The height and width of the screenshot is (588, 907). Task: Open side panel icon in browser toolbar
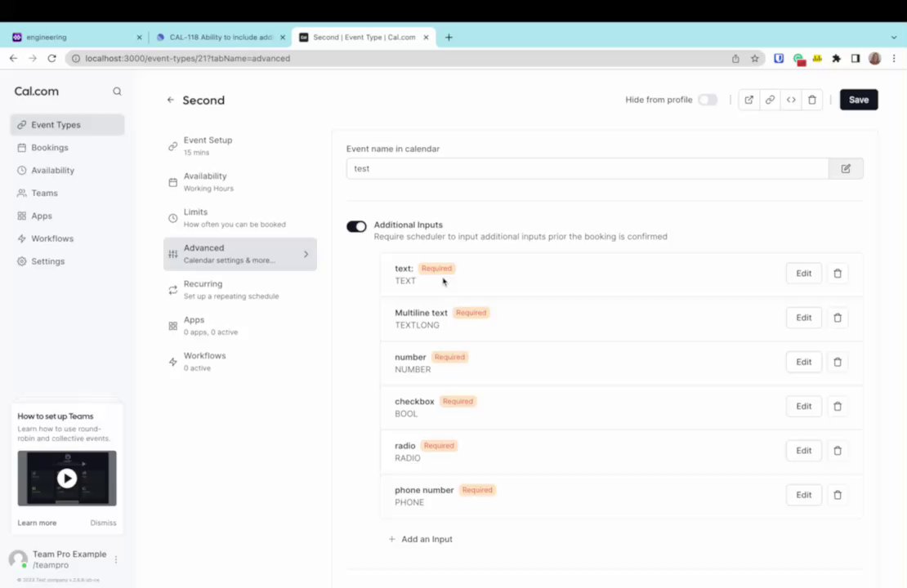click(855, 59)
